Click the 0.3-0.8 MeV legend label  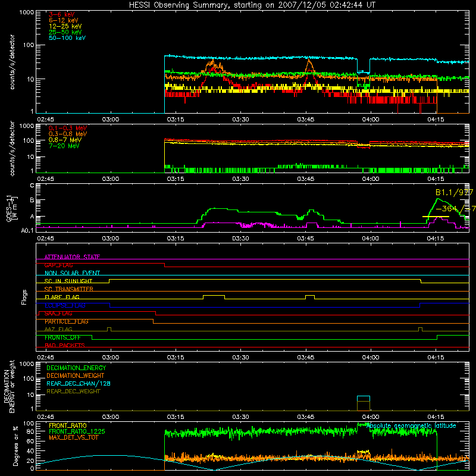68,134
